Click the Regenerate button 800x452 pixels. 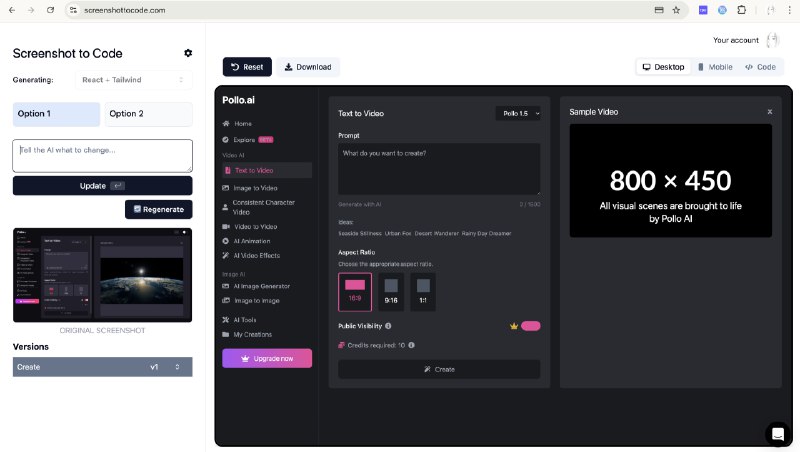(x=159, y=209)
